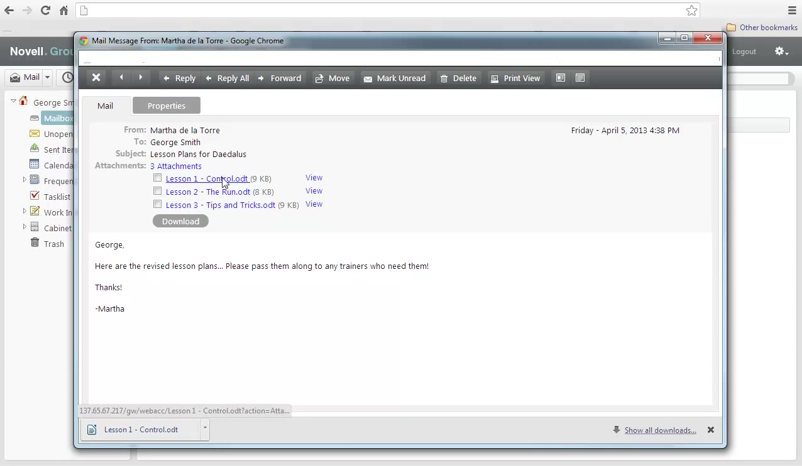Image resolution: width=802 pixels, height=466 pixels.
Task: Go to previous message with left arrow
Action: pyautogui.click(x=121, y=77)
